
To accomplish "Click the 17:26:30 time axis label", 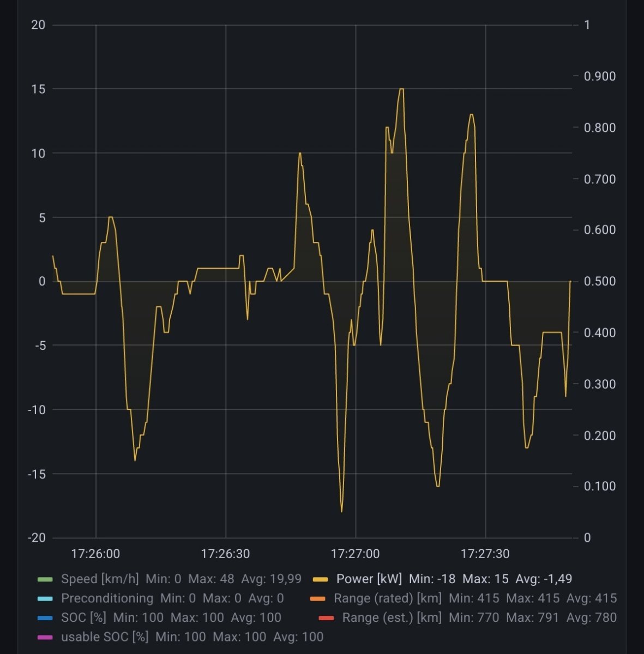I will click(x=225, y=554).
